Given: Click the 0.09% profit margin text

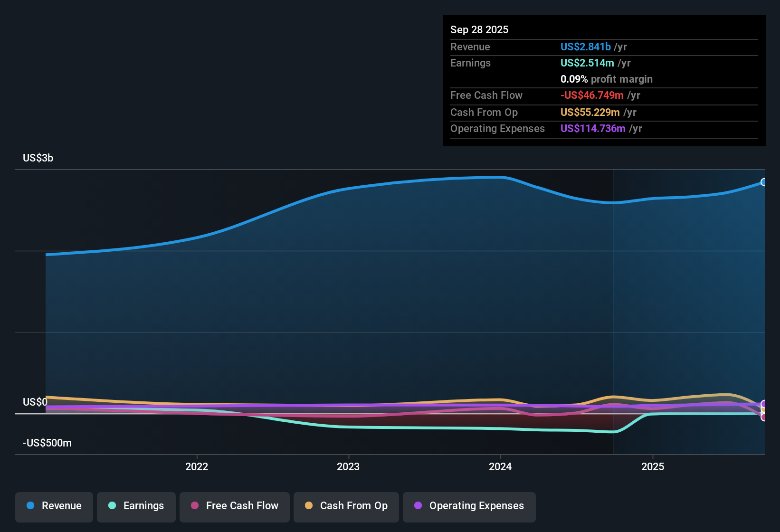Looking at the screenshot, I should coord(607,79).
